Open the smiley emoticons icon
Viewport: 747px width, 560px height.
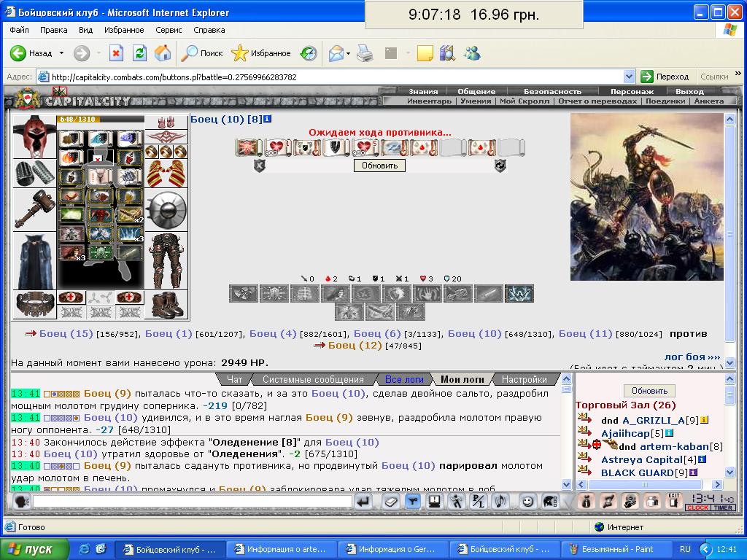[527, 502]
